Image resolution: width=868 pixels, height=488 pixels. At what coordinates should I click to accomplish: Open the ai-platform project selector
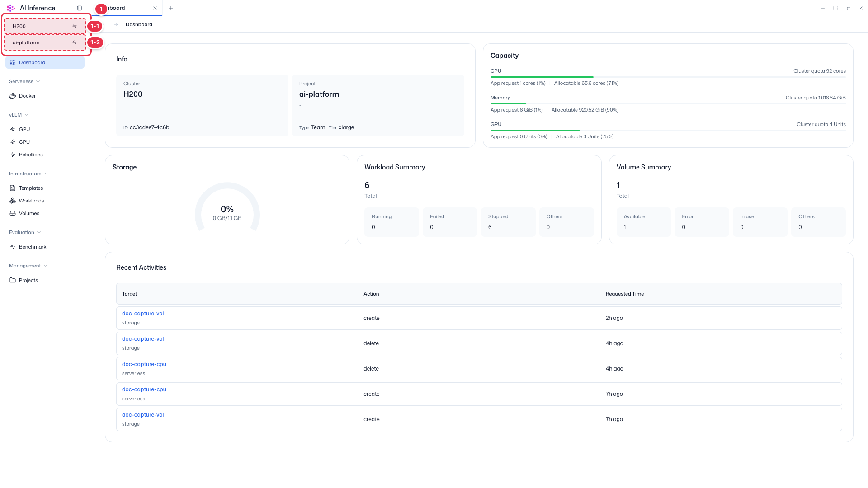pos(45,42)
